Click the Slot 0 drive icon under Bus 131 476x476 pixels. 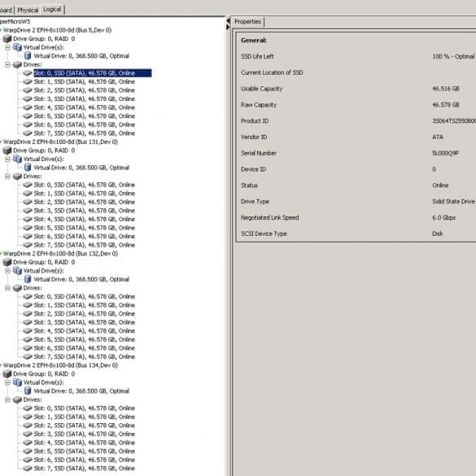(28, 185)
